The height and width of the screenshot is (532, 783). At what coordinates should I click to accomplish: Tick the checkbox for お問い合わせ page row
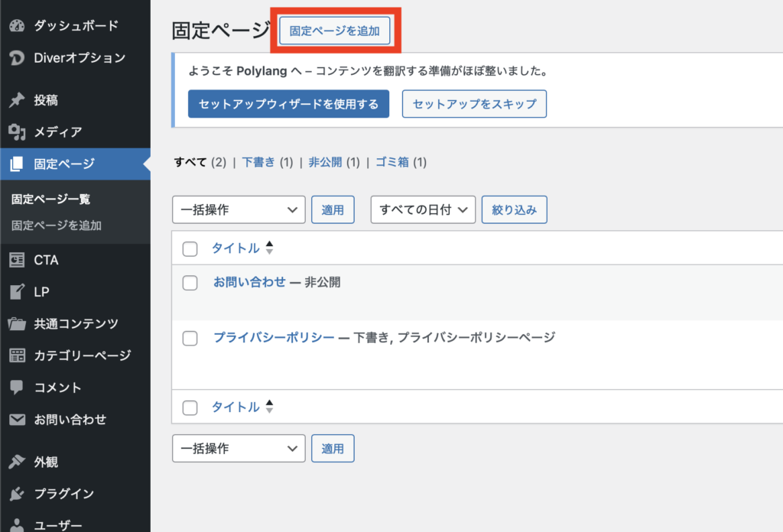tap(190, 283)
